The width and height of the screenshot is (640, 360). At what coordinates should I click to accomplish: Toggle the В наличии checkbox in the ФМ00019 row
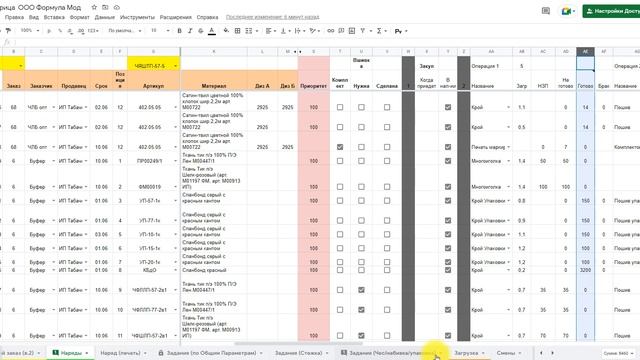448,187
